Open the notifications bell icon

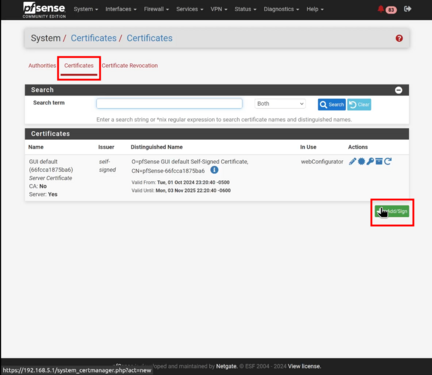click(x=380, y=9)
